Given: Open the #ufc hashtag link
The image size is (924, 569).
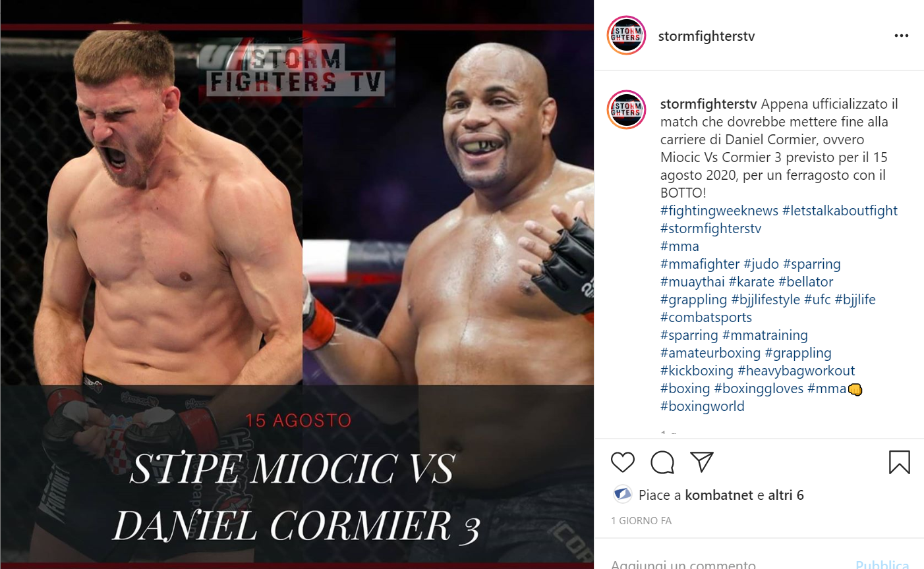Looking at the screenshot, I should click(x=817, y=300).
